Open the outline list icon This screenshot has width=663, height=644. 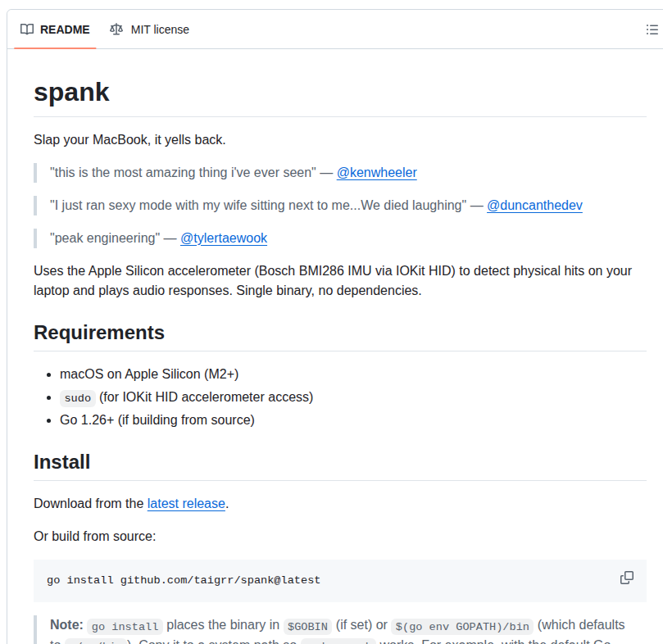[x=652, y=29]
